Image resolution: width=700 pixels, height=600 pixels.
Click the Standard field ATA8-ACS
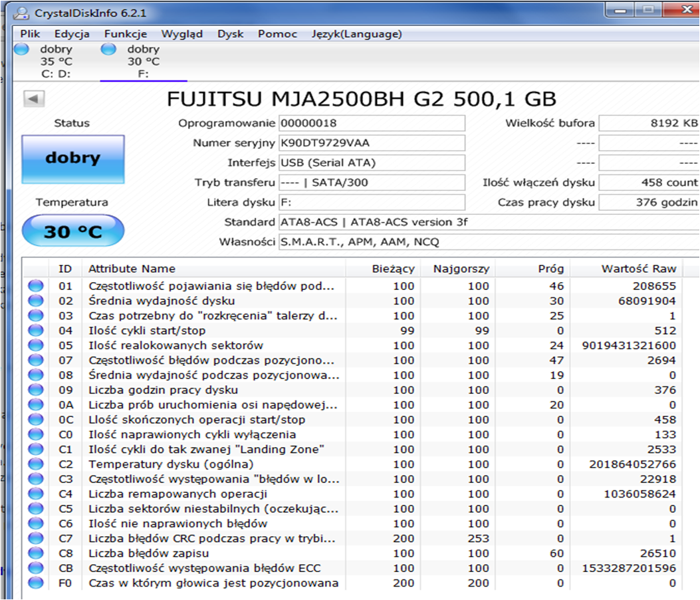pos(489,222)
